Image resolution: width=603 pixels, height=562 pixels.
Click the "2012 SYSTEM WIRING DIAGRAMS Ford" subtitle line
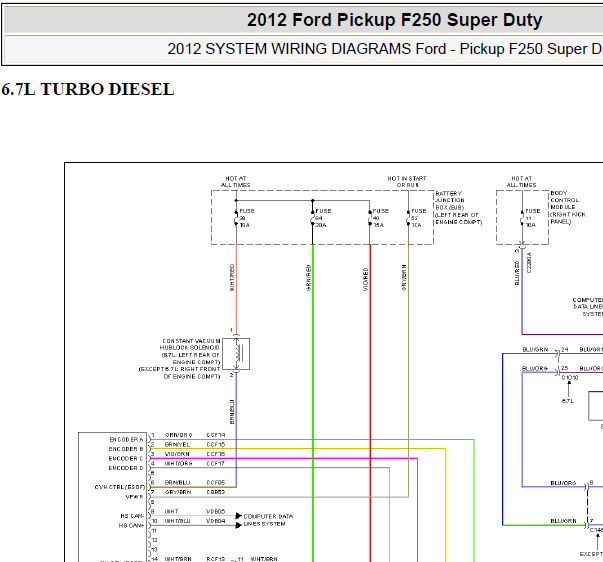click(385, 49)
